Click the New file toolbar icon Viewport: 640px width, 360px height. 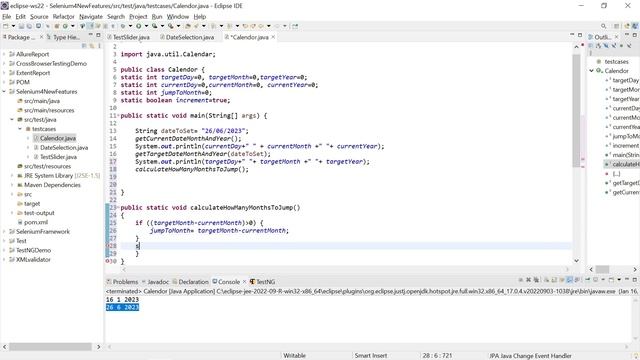[6, 26]
